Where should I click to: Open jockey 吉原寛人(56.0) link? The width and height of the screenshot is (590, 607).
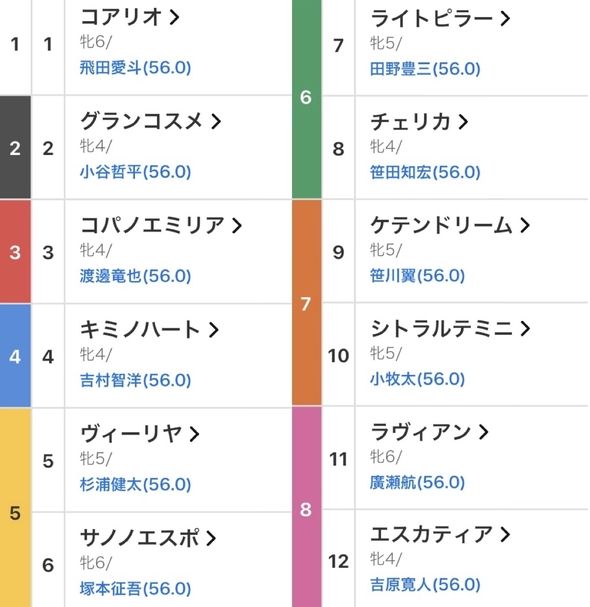[x=425, y=585]
